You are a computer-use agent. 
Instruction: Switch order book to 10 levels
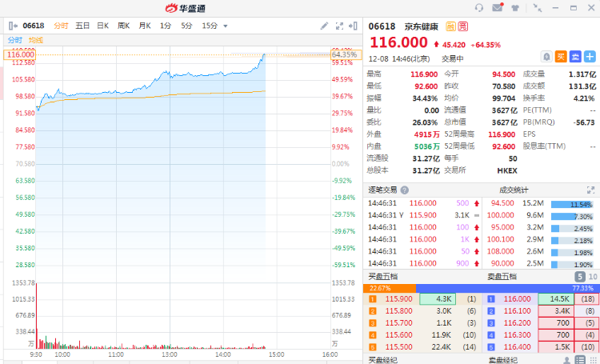(591, 276)
